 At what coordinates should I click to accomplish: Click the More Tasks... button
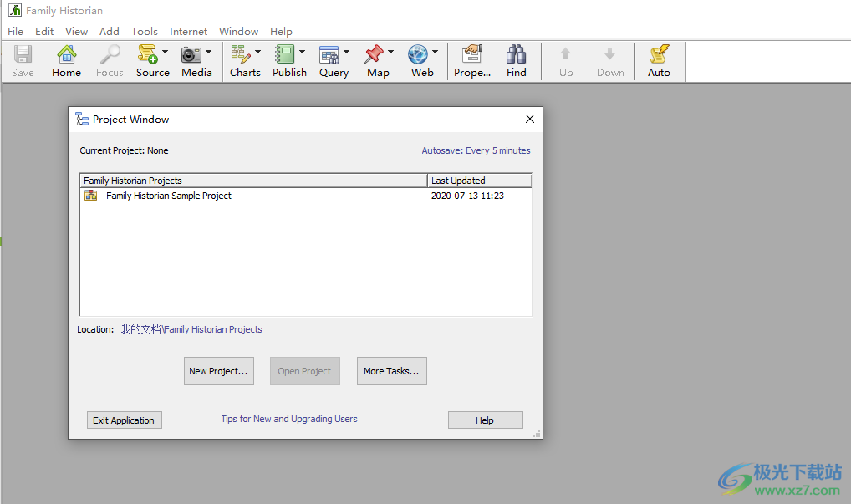tap(392, 371)
